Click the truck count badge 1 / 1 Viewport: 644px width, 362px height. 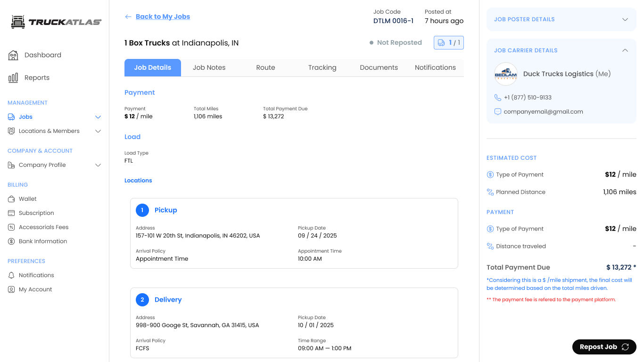click(449, 42)
